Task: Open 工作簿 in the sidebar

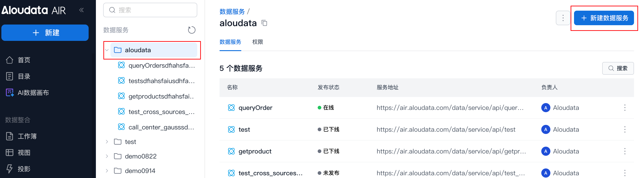Action: [x=27, y=136]
